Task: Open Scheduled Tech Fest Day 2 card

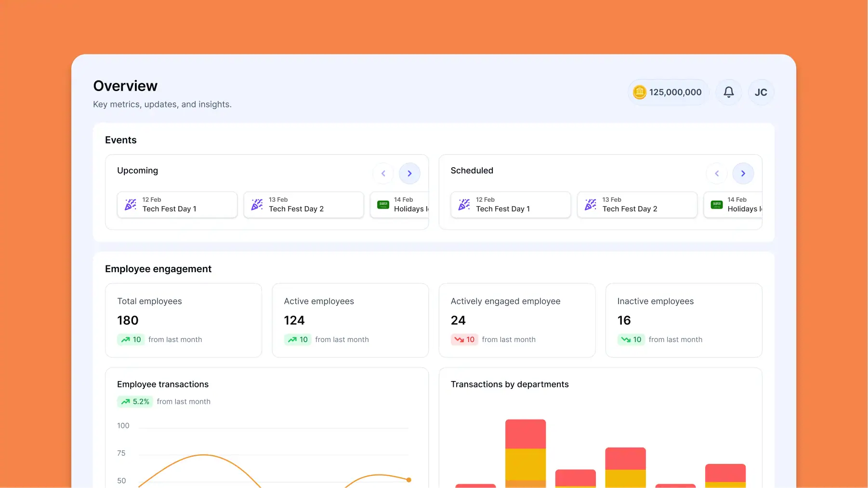Action: [637, 205]
